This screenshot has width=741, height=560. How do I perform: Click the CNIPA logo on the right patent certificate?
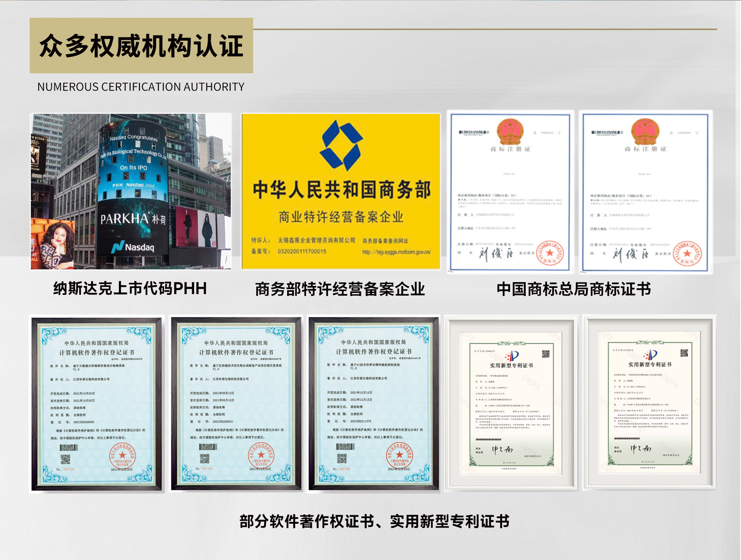(x=650, y=355)
